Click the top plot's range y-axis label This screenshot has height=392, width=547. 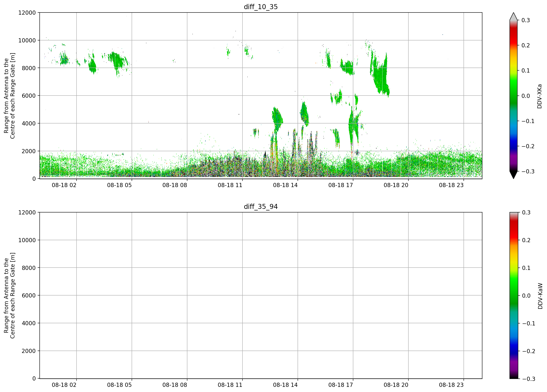point(9,96)
